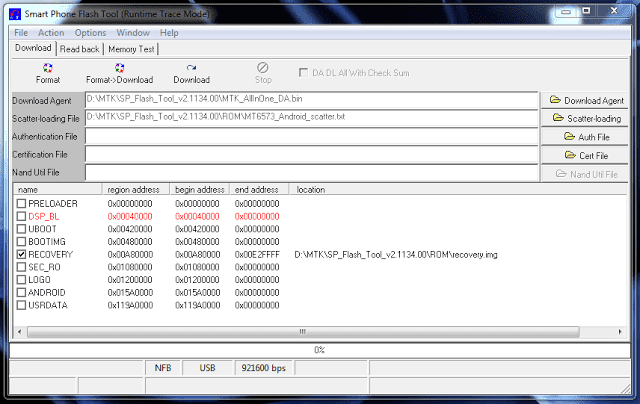Open the Action menu
Screen dimensions: 640x404
(51, 33)
